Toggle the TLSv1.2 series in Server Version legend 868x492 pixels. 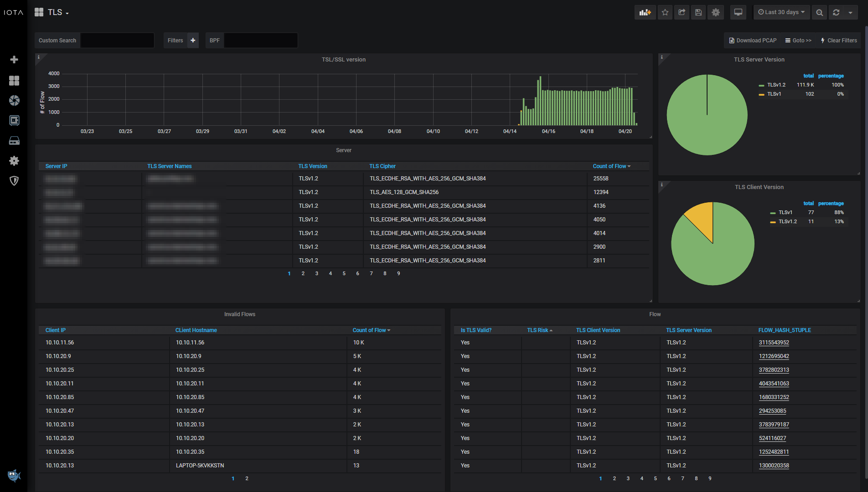point(776,85)
